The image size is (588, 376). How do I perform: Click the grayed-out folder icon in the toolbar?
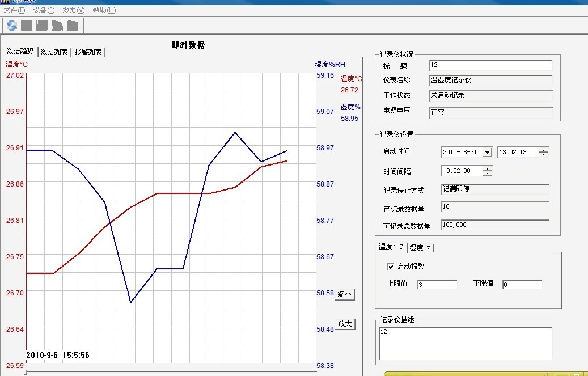point(72,26)
